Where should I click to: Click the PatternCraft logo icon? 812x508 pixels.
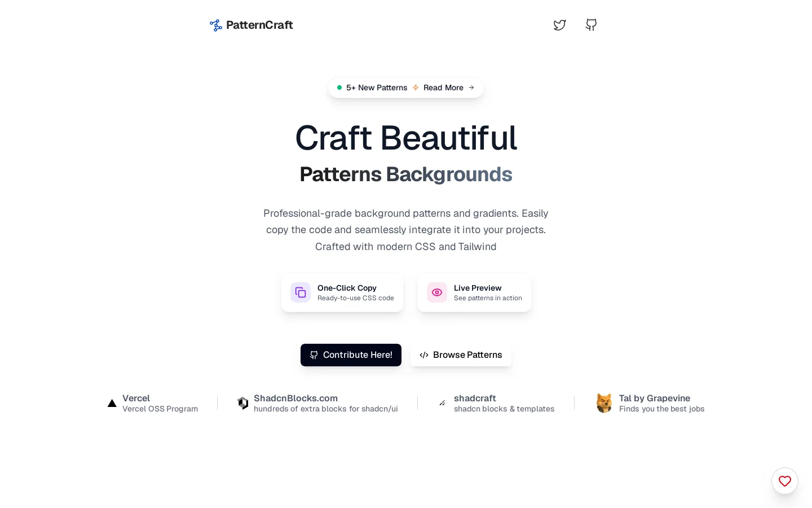(x=216, y=25)
